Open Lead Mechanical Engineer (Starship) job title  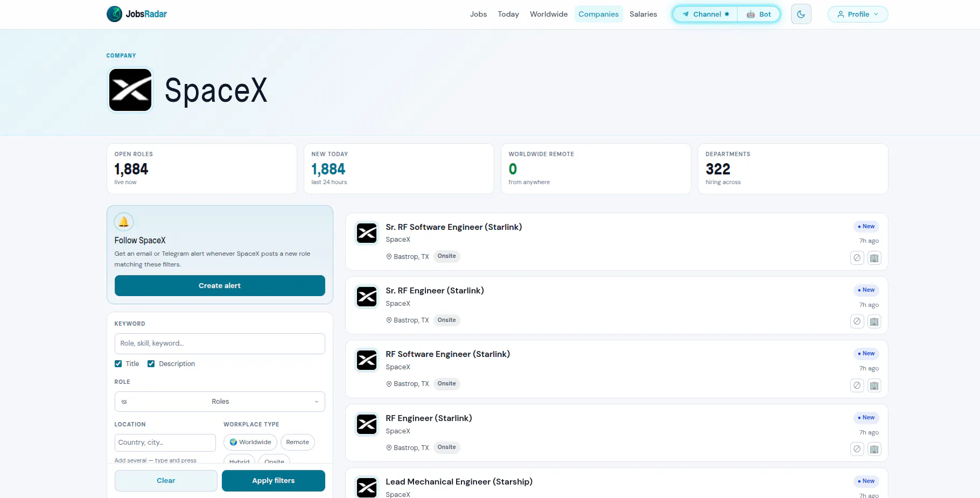pos(459,481)
